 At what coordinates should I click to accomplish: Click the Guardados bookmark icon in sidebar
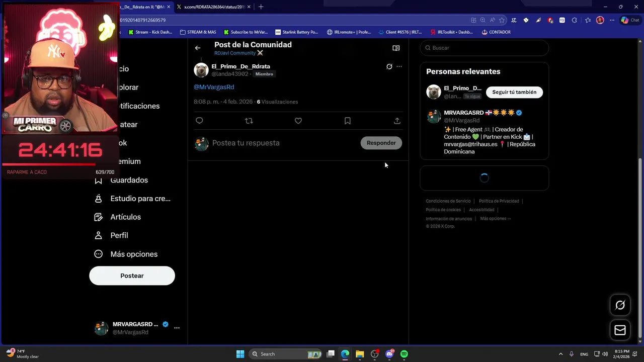point(99,180)
